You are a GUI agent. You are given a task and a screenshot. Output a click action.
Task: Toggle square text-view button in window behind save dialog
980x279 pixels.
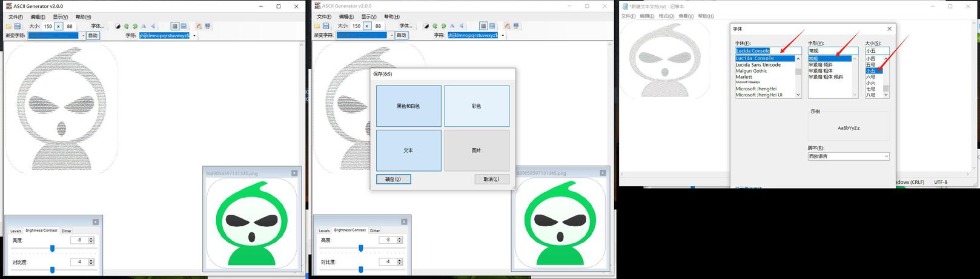point(483,26)
